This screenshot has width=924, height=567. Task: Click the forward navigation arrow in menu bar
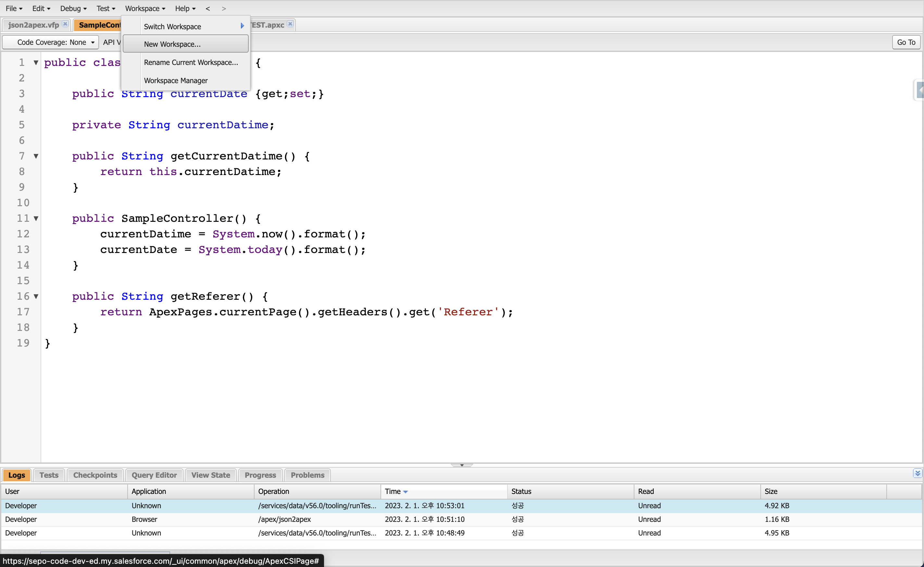point(223,8)
